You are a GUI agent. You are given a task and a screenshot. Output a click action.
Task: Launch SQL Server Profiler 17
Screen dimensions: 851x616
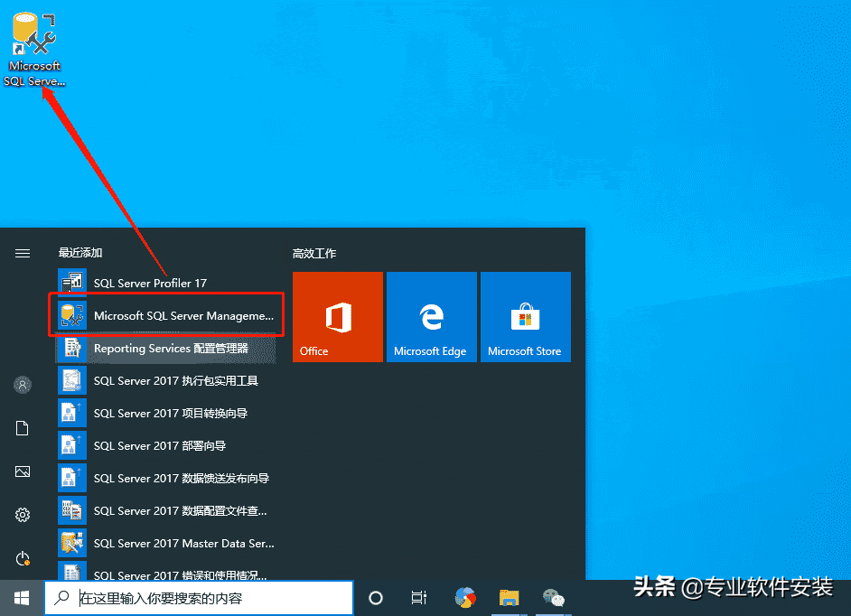pos(166,283)
